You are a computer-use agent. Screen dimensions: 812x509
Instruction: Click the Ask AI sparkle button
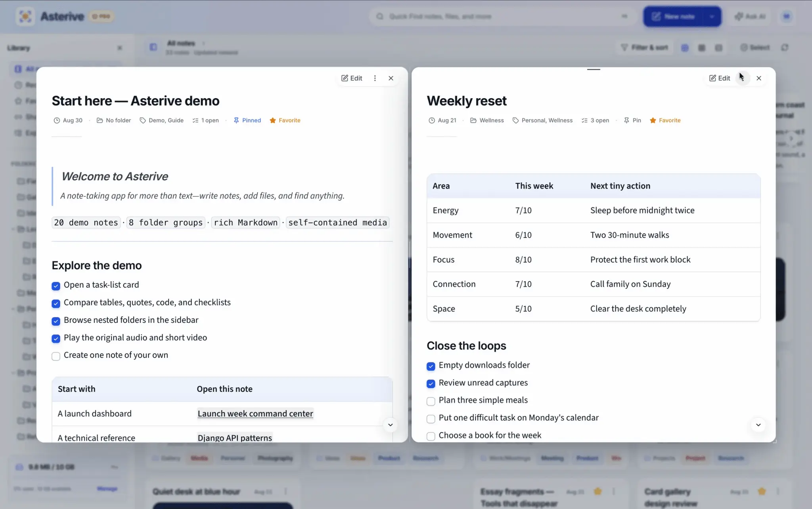pos(750,16)
